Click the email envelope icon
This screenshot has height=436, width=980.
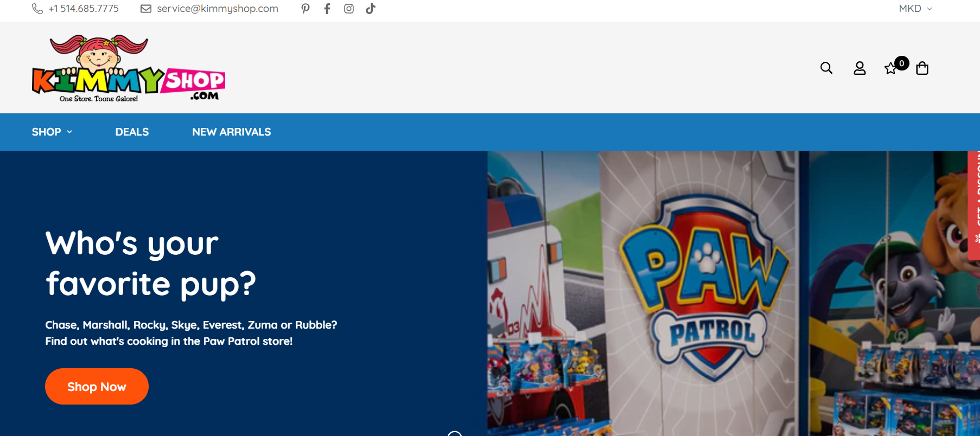[146, 9]
